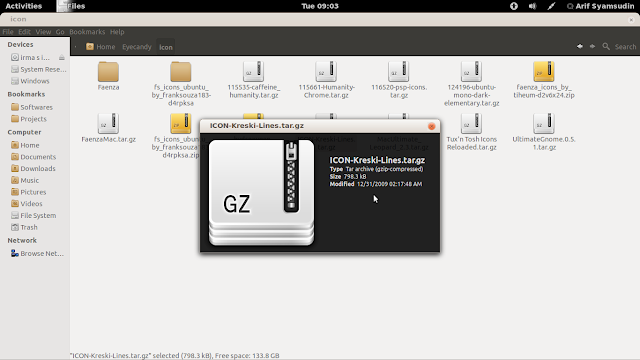Screen dimensions: 640x360
Task: Select the 116520-psp-icons.tar.gz archive icon
Action: tap(398, 71)
